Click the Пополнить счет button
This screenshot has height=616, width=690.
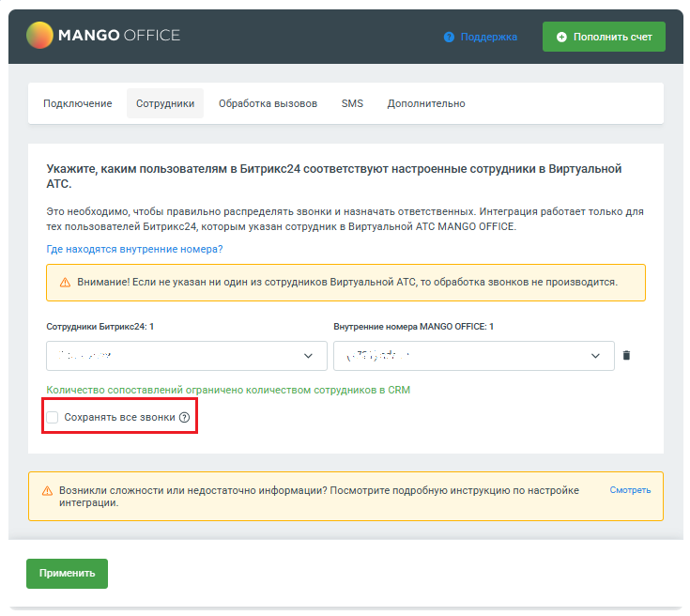(604, 37)
